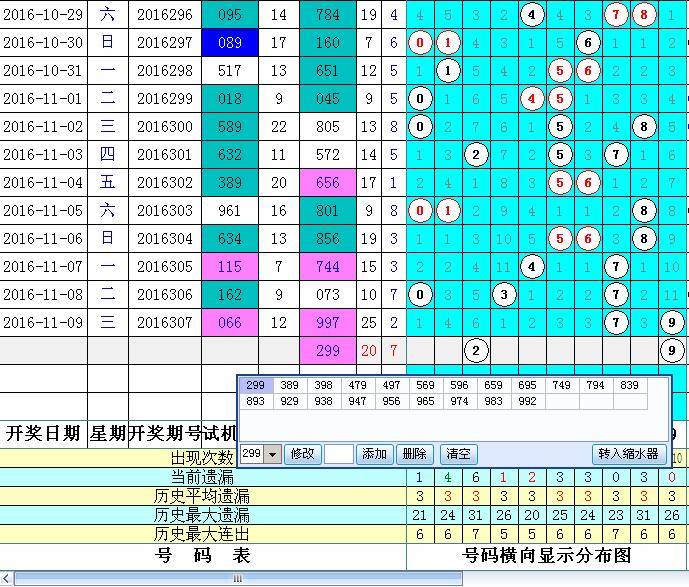689x587 pixels.
Task: Click circled 2 in the prediction row
Action: 476,351
